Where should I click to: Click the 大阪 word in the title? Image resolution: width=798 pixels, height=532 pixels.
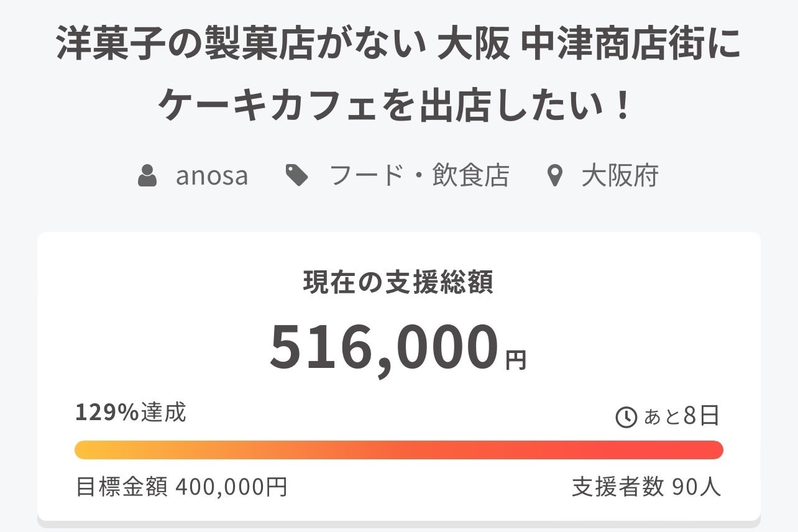[474, 45]
